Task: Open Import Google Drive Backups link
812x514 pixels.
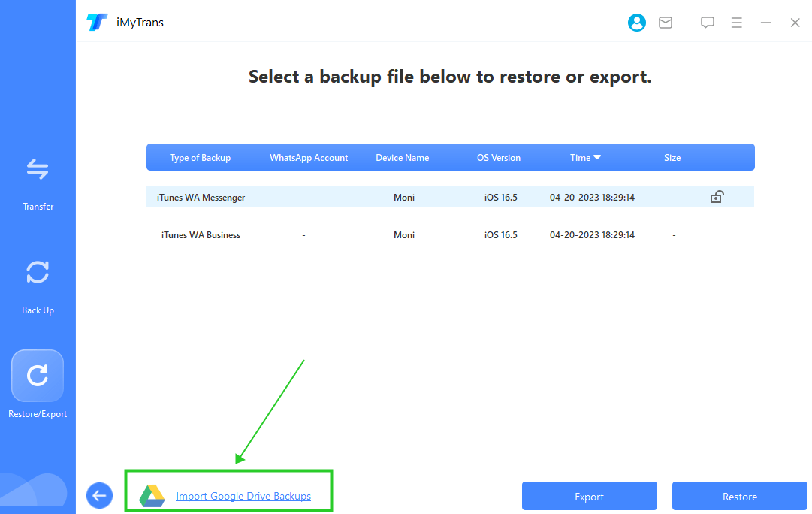Action: coord(243,497)
